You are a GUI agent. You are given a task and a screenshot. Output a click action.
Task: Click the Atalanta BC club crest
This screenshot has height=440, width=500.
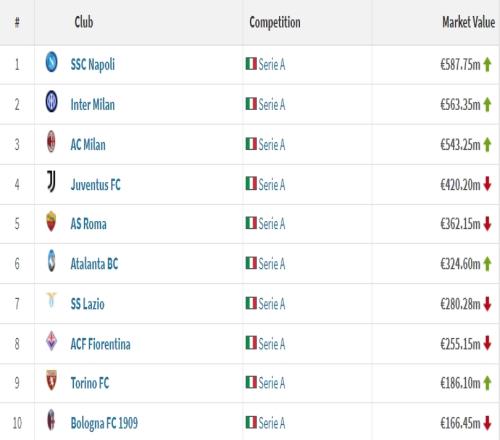51,260
